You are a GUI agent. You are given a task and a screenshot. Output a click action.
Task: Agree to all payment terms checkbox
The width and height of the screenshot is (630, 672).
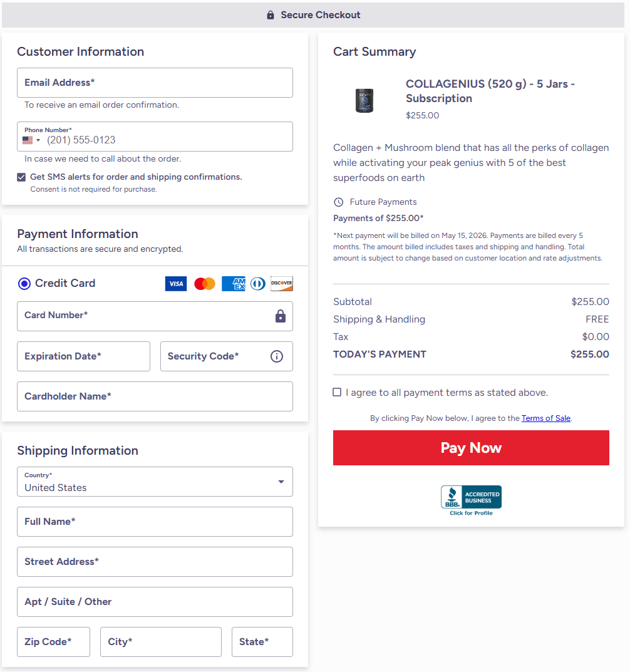338,393
